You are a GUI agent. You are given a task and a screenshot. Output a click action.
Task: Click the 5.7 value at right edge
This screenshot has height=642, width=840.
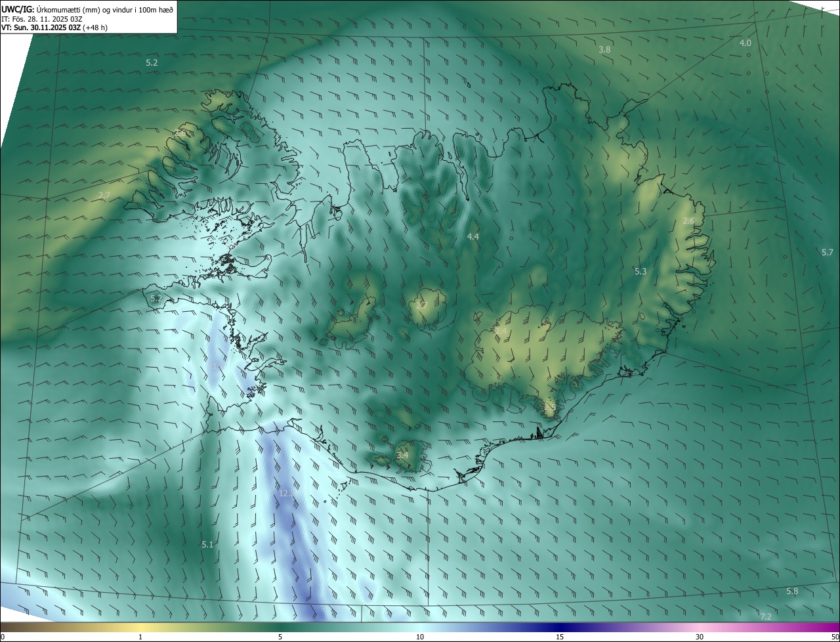[x=827, y=253]
